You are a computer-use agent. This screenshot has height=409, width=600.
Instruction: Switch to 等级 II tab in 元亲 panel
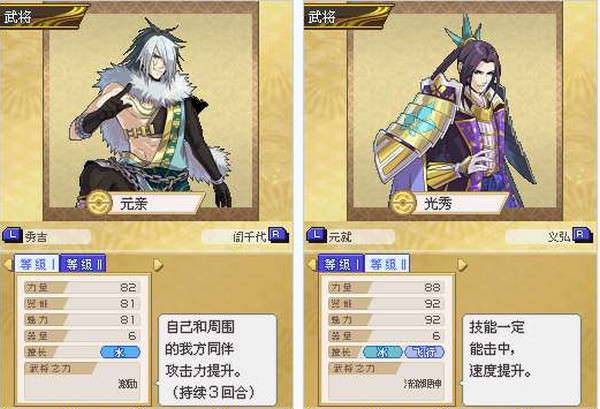pyautogui.click(x=83, y=264)
